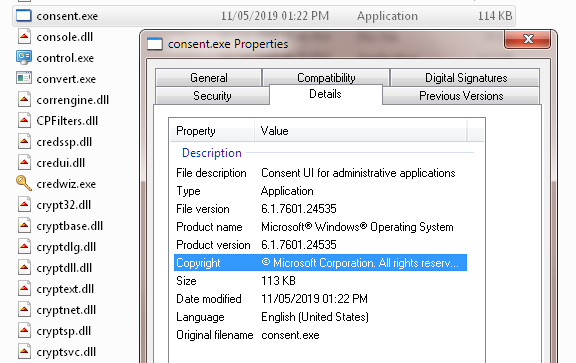Select the highlighted Copyright row
The height and width of the screenshot is (363, 576).
click(x=320, y=263)
